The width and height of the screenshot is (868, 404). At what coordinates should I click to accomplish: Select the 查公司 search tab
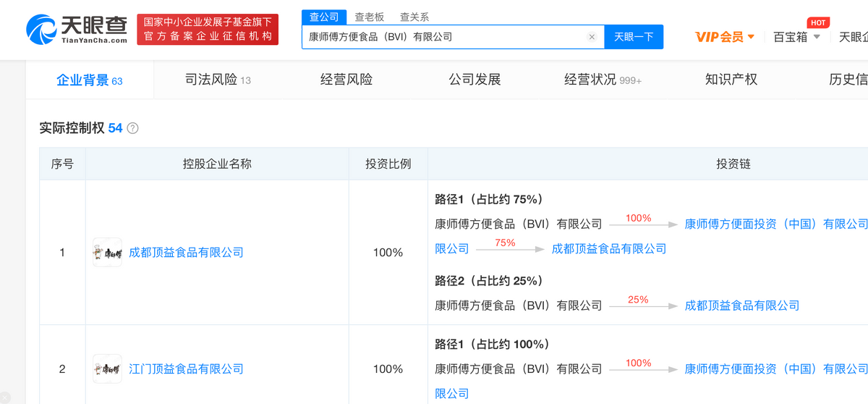[324, 17]
